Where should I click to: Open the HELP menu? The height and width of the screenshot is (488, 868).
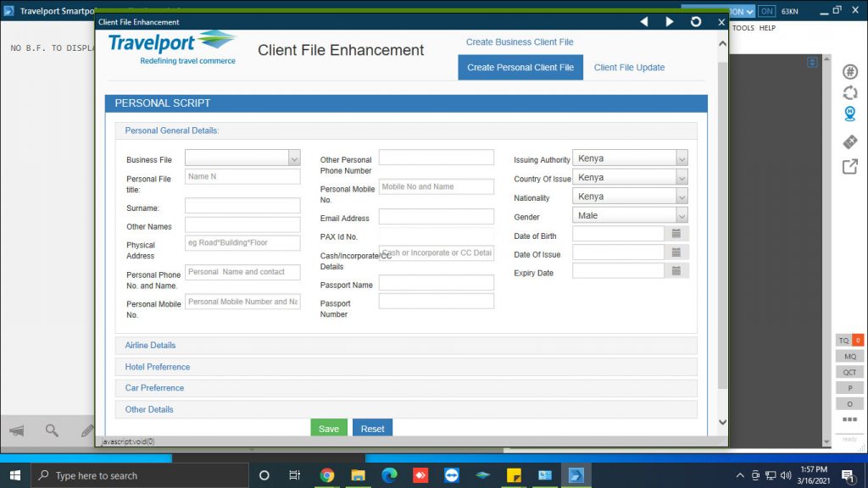coord(766,28)
